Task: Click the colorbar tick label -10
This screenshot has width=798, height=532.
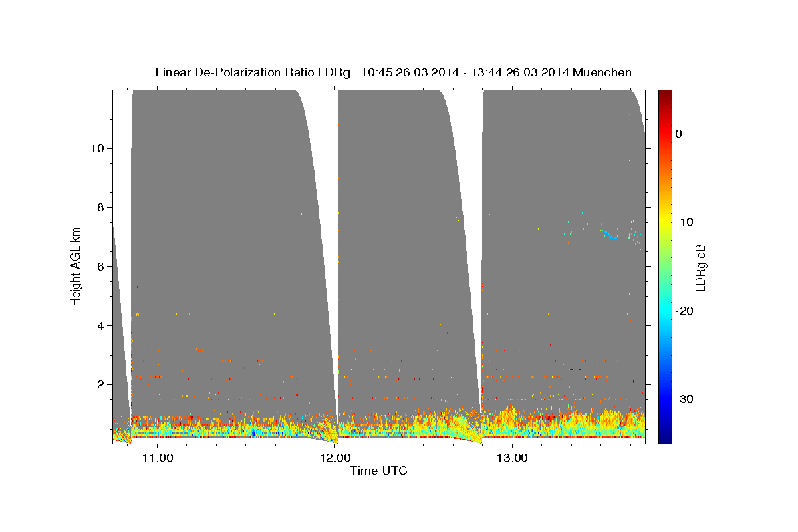Action: [685, 222]
